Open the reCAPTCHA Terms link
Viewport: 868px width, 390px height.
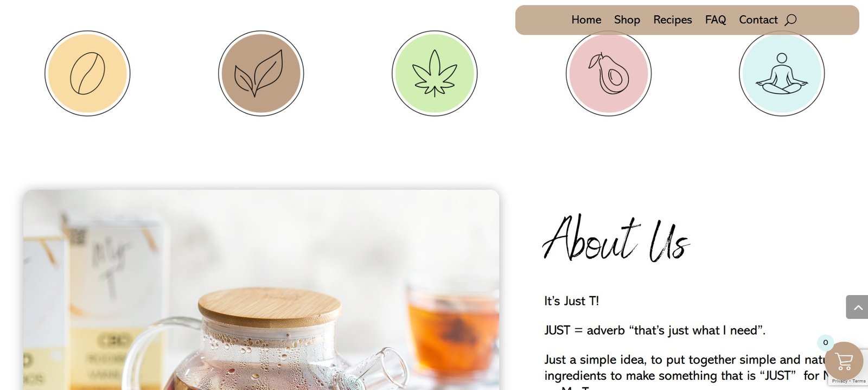pyautogui.click(x=859, y=381)
